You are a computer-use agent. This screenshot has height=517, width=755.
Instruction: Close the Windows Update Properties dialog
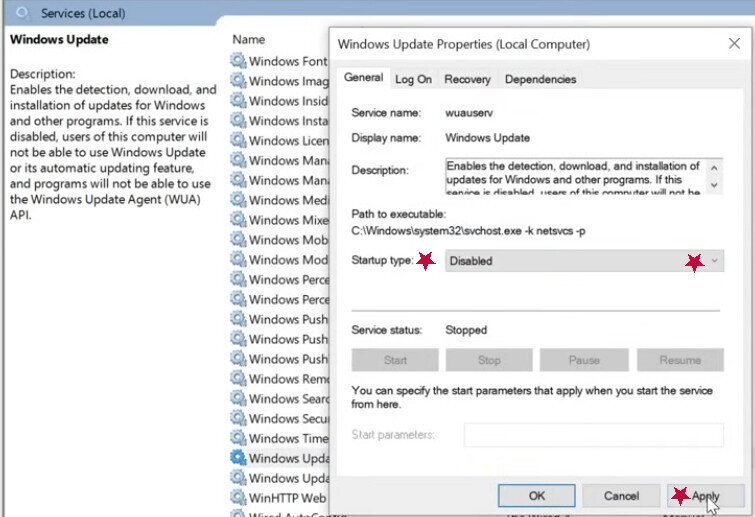click(x=734, y=44)
